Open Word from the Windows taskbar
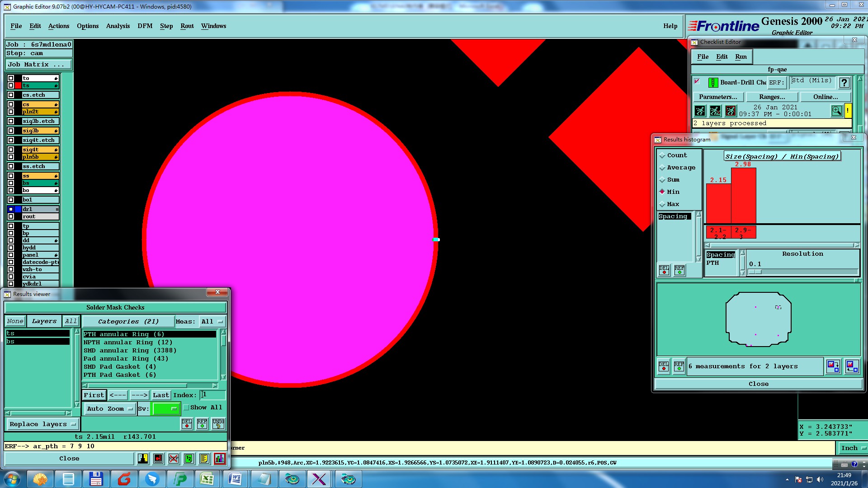 click(x=235, y=479)
